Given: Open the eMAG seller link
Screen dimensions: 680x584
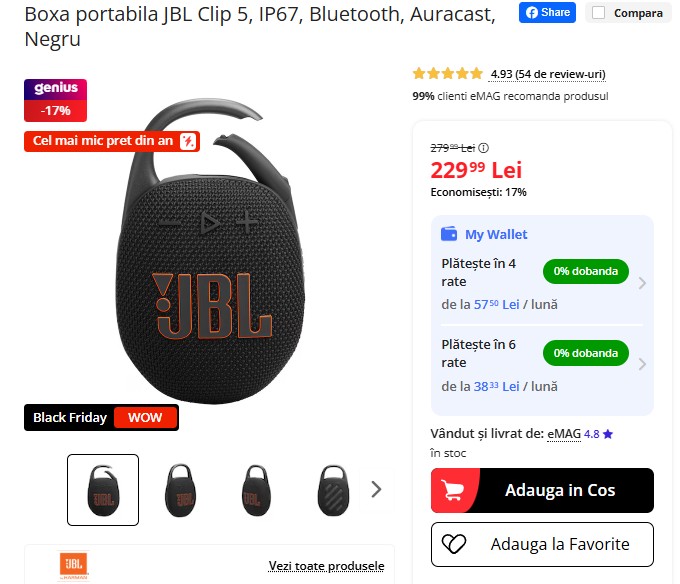Looking at the screenshot, I should pyautogui.click(x=564, y=434).
